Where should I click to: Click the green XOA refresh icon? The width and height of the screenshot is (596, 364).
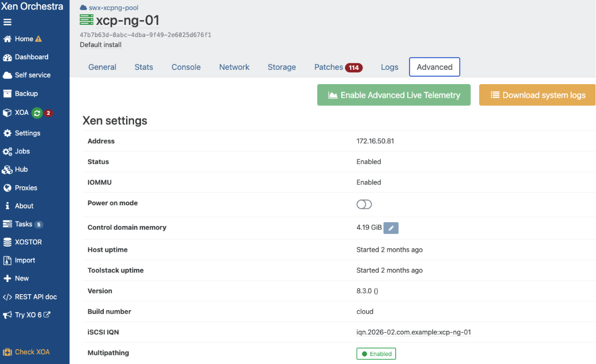click(x=37, y=113)
